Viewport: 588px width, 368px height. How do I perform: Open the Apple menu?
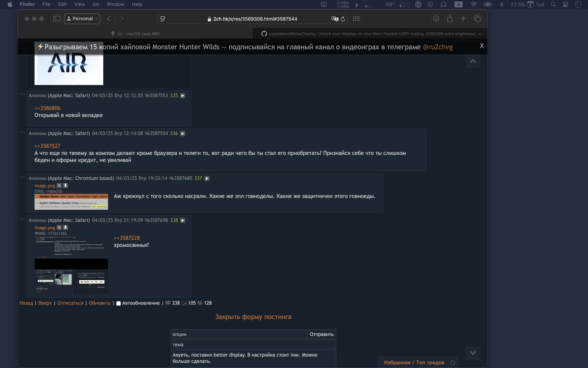click(x=10, y=4)
